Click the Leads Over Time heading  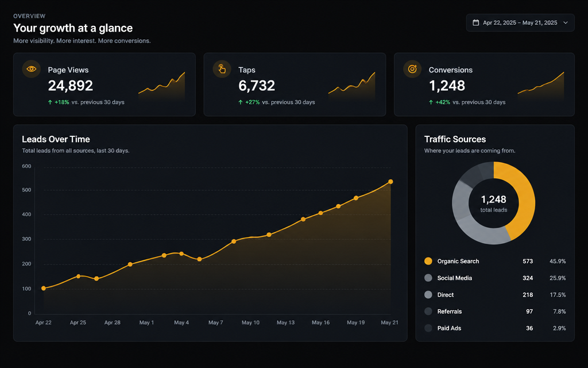coord(56,139)
